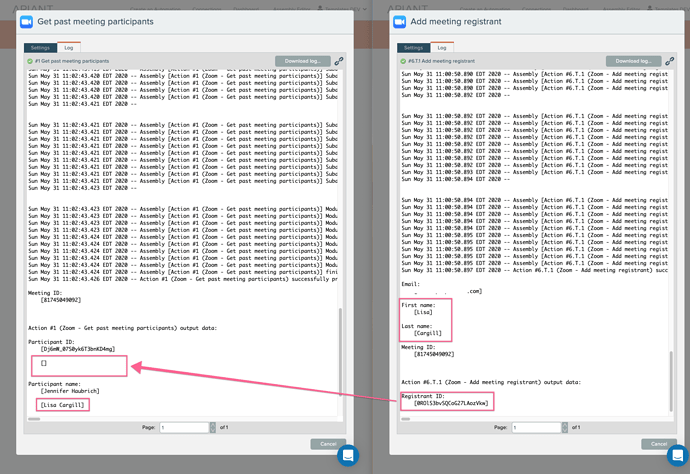The image size is (690, 474).
Task: Click page stepper arrows in right dialog
Action: (x=565, y=427)
